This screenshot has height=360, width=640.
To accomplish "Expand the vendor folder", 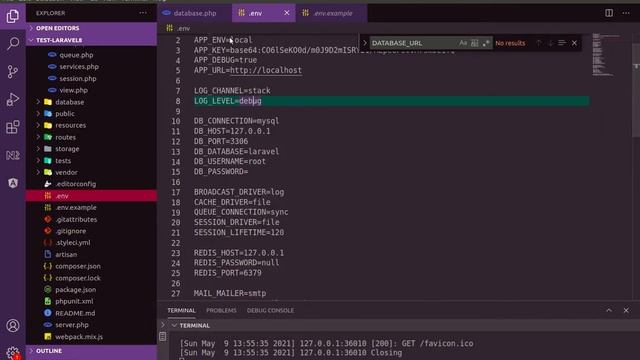I will pos(66,172).
